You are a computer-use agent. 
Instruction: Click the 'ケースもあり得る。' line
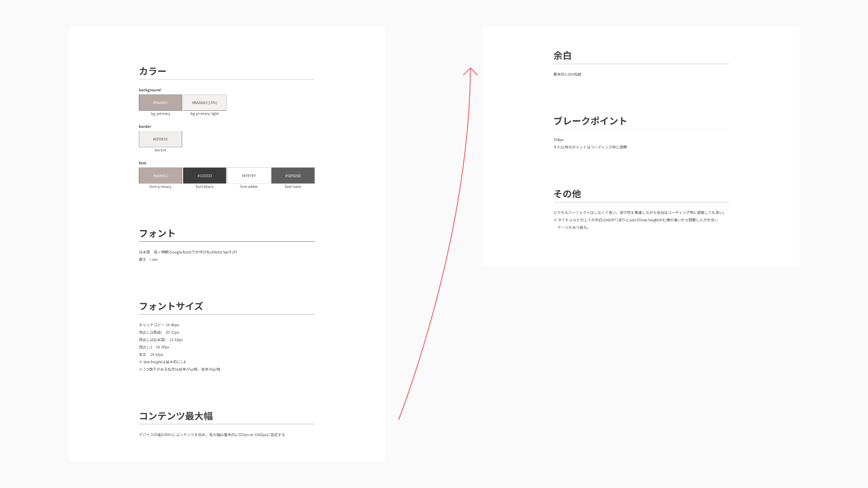pyautogui.click(x=573, y=228)
